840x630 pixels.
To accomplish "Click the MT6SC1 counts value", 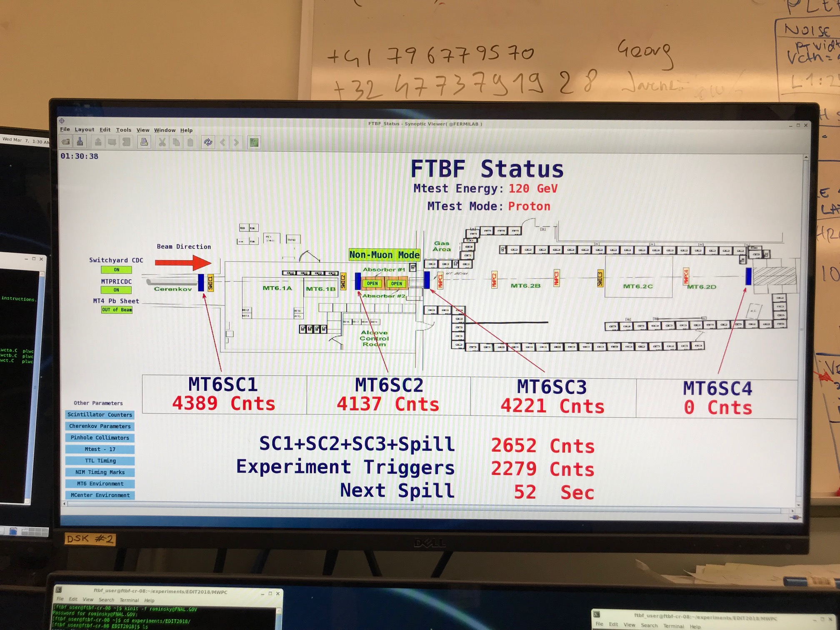I will tap(224, 403).
